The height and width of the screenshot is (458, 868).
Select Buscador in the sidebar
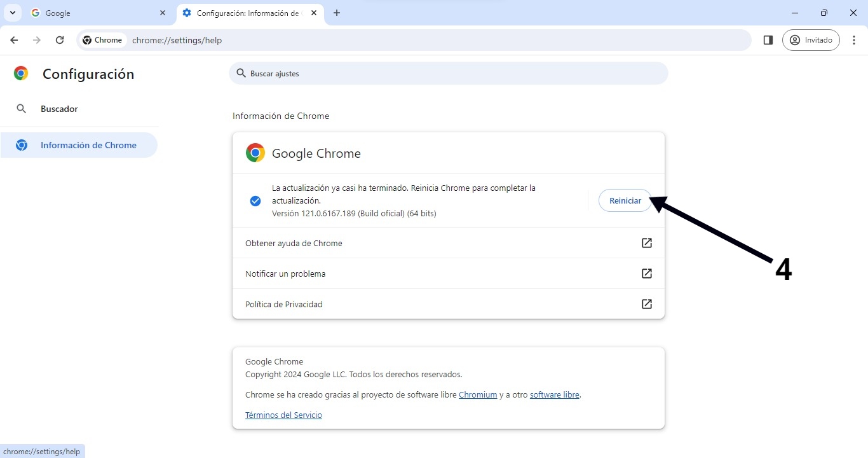click(x=79, y=109)
